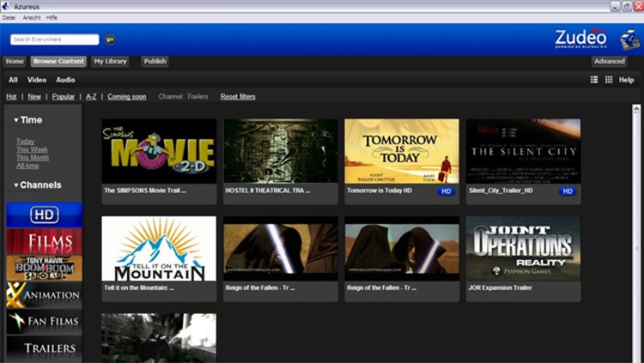Viewport: 644px width, 363px height.
Task: Open Hostel II Theatrical trailer thumbnail
Action: pos(281,151)
